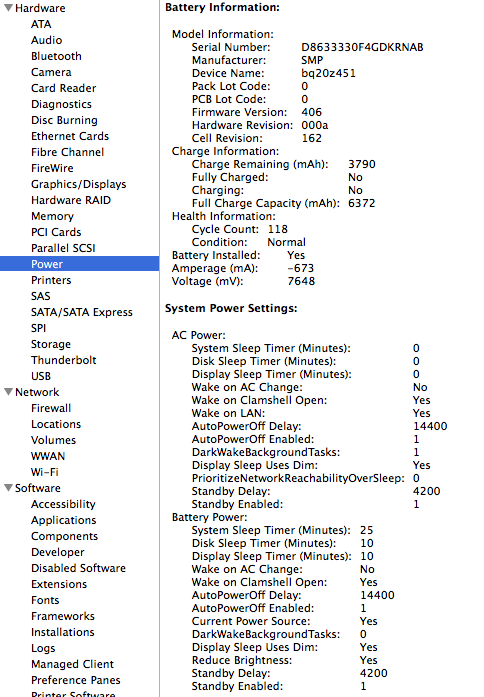This screenshot has width=484, height=697.
Task: Open the Bluetooth hardware entry
Action: coord(56,56)
